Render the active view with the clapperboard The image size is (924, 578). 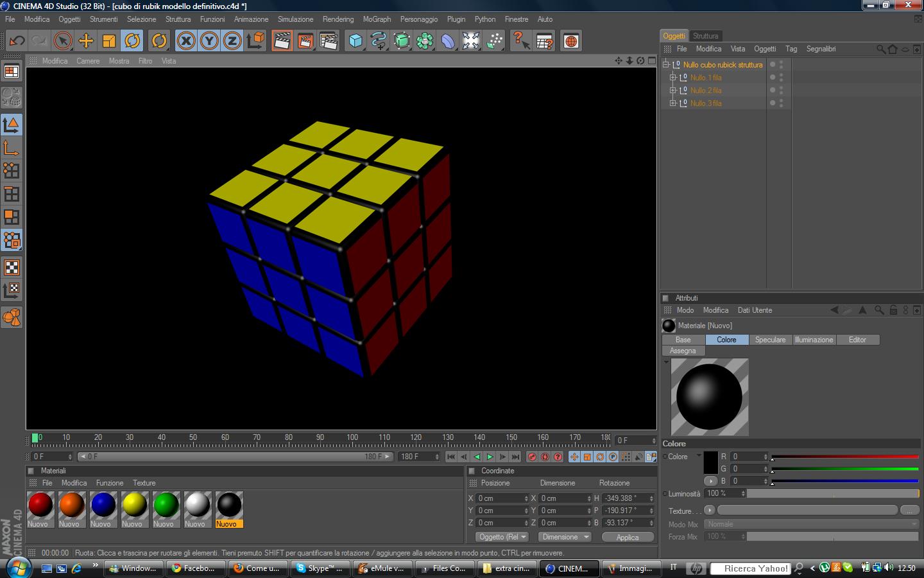[x=282, y=41]
